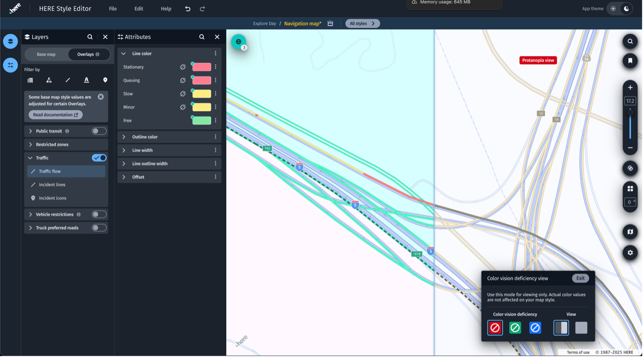Search within the Attributes panel
Screen dimensions: 644x357
[x=202, y=37]
